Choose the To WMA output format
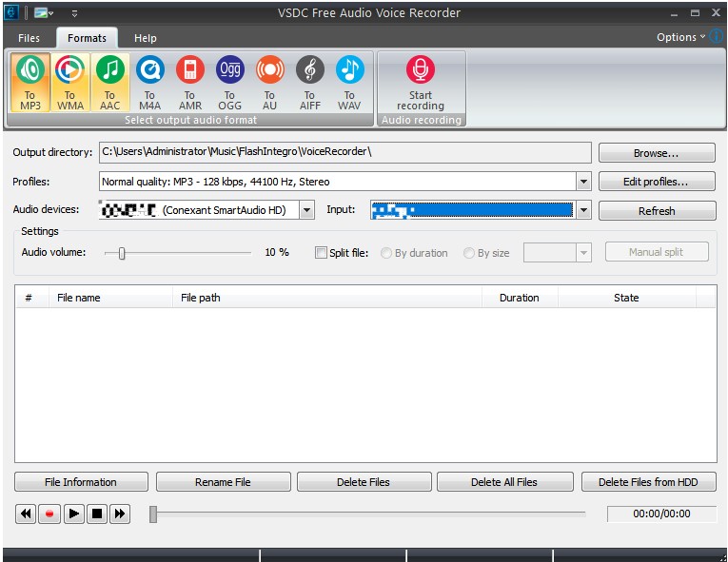The height and width of the screenshot is (562, 728). (x=70, y=69)
